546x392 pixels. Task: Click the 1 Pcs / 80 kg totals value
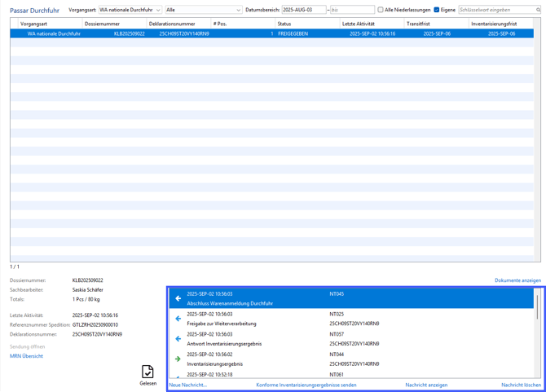86,299
